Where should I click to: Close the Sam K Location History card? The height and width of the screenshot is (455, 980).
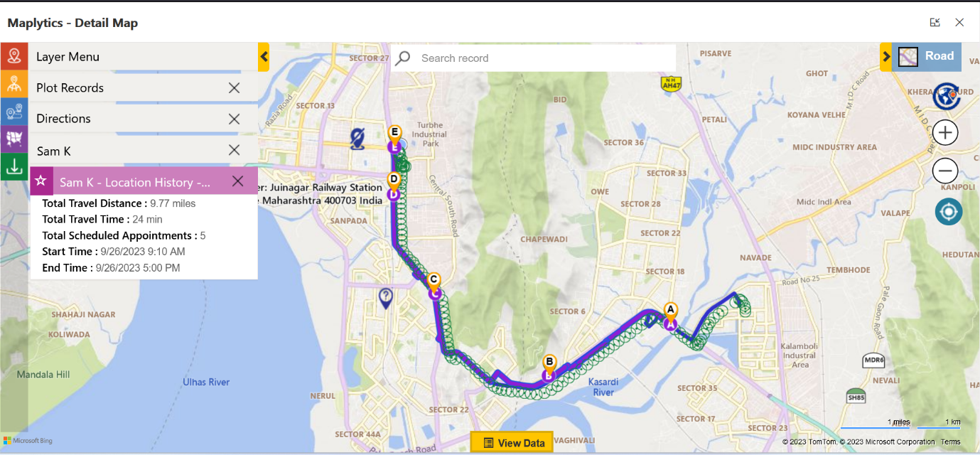coord(238,181)
